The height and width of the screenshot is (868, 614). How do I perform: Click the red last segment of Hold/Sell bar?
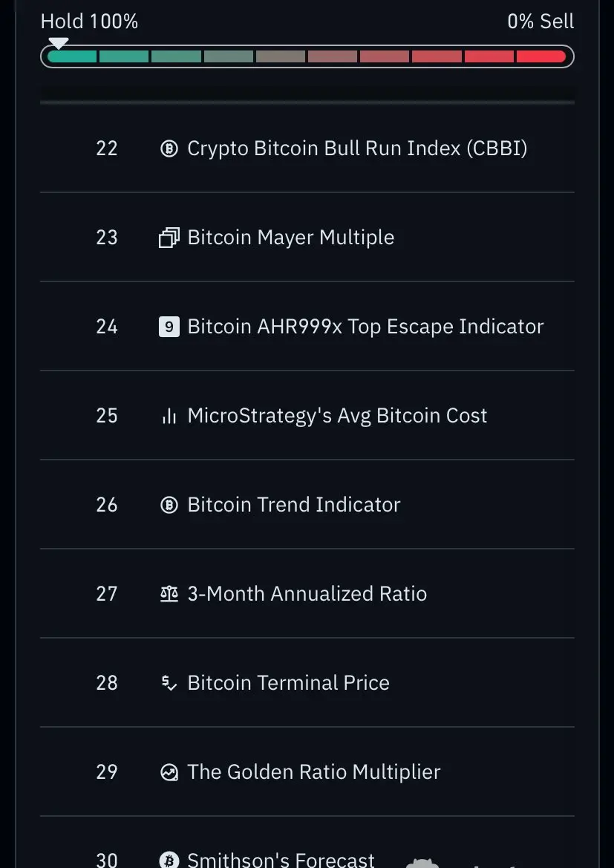pyautogui.click(x=540, y=56)
